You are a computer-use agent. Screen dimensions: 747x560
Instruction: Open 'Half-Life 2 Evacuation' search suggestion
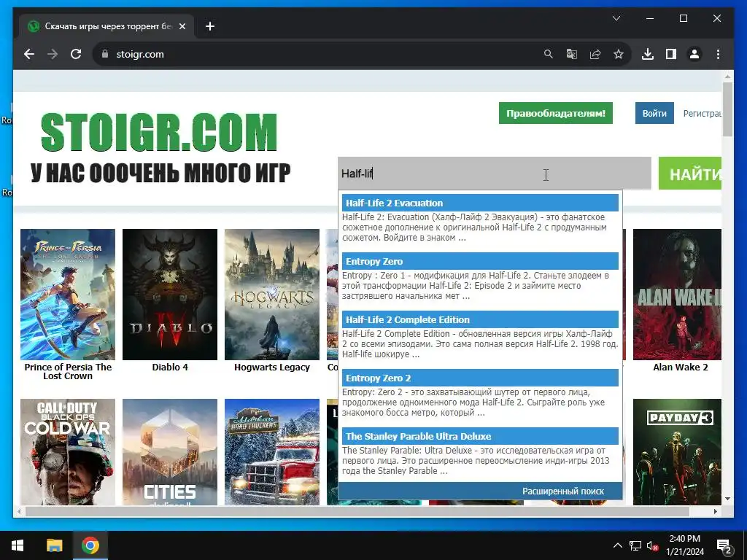coord(480,203)
